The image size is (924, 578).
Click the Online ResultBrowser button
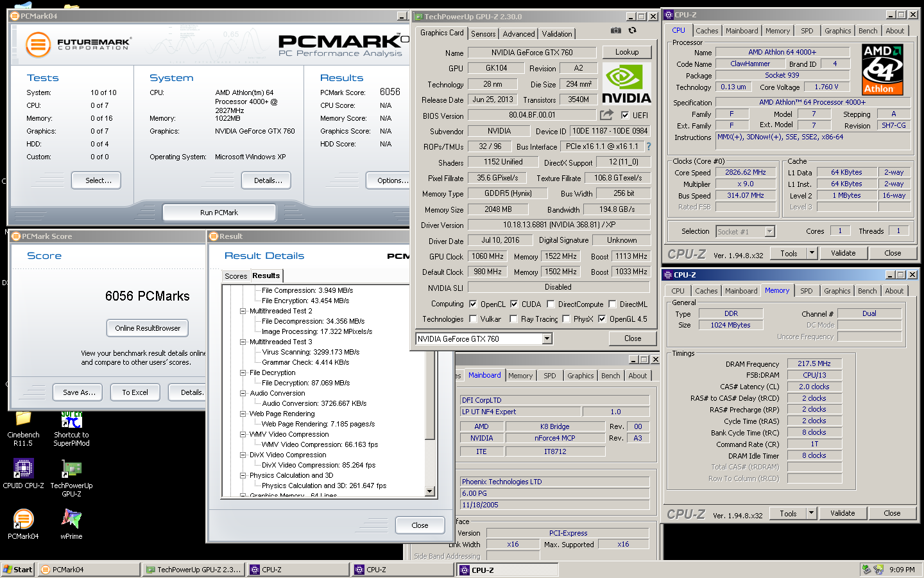pyautogui.click(x=148, y=328)
